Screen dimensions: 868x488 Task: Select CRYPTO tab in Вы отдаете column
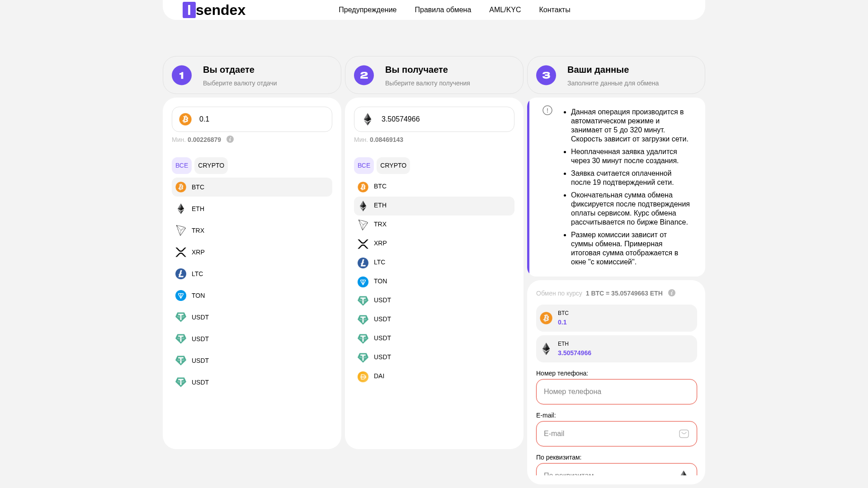tap(211, 165)
